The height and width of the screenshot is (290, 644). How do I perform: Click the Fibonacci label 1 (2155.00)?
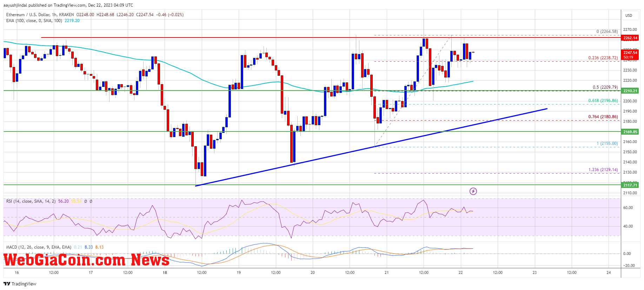click(607, 143)
